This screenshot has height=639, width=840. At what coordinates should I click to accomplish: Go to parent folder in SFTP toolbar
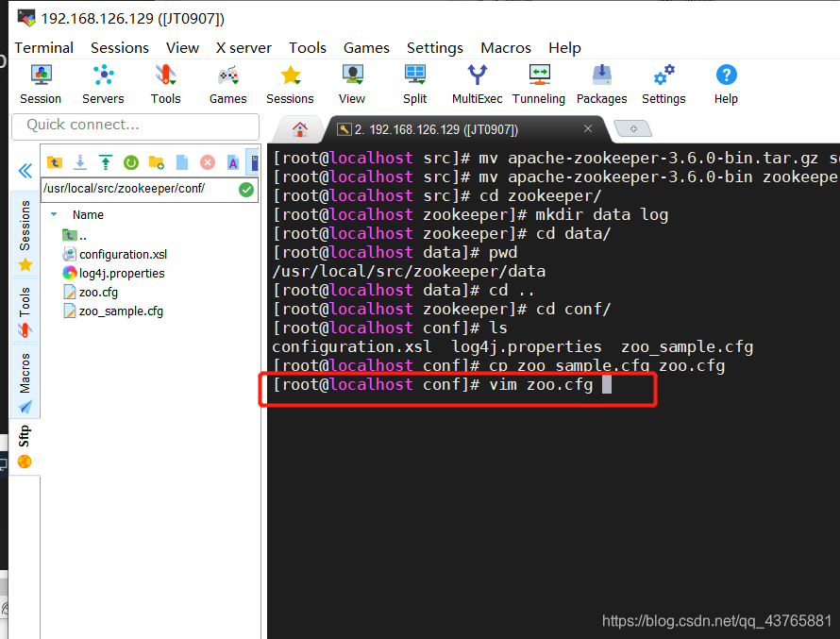(55, 162)
